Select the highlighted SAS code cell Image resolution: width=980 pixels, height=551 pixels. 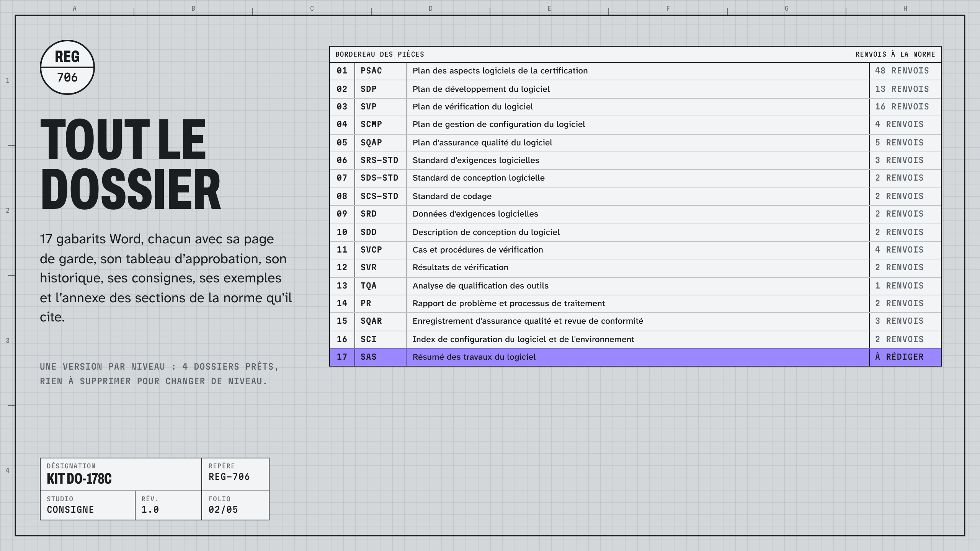point(381,357)
